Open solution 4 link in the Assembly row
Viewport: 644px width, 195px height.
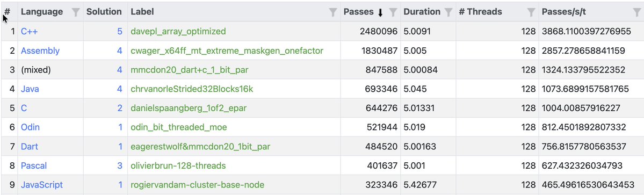coord(120,50)
